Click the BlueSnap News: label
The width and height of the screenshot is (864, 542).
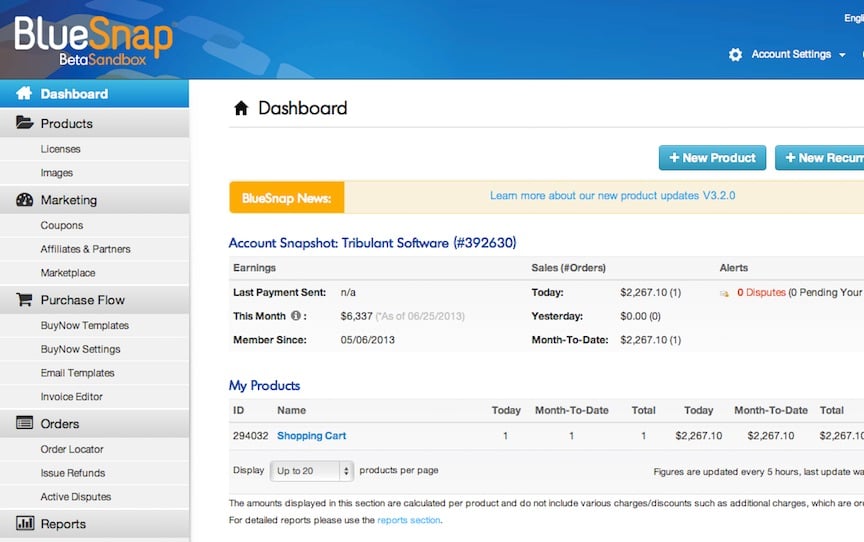coord(287,198)
